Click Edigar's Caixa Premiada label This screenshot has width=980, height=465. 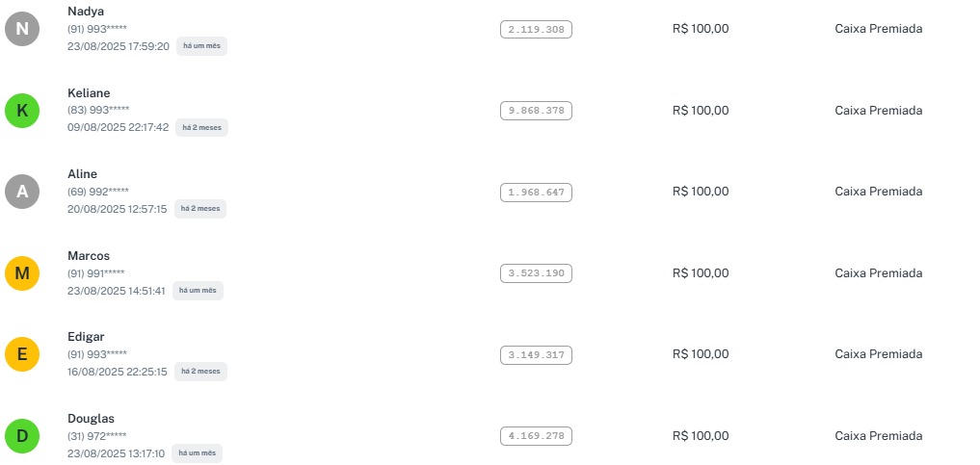click(x=878, y=354)
